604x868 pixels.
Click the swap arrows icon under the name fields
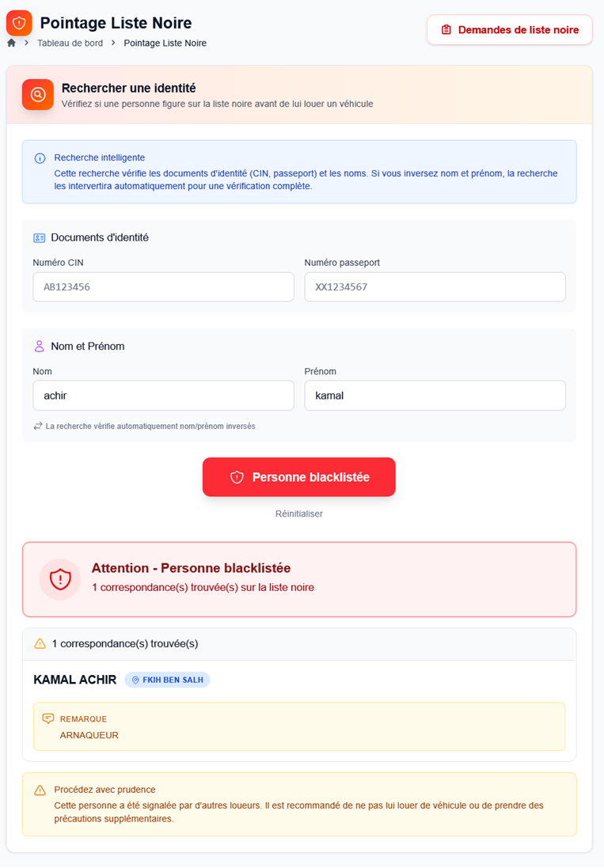click(x=37, y=425)
